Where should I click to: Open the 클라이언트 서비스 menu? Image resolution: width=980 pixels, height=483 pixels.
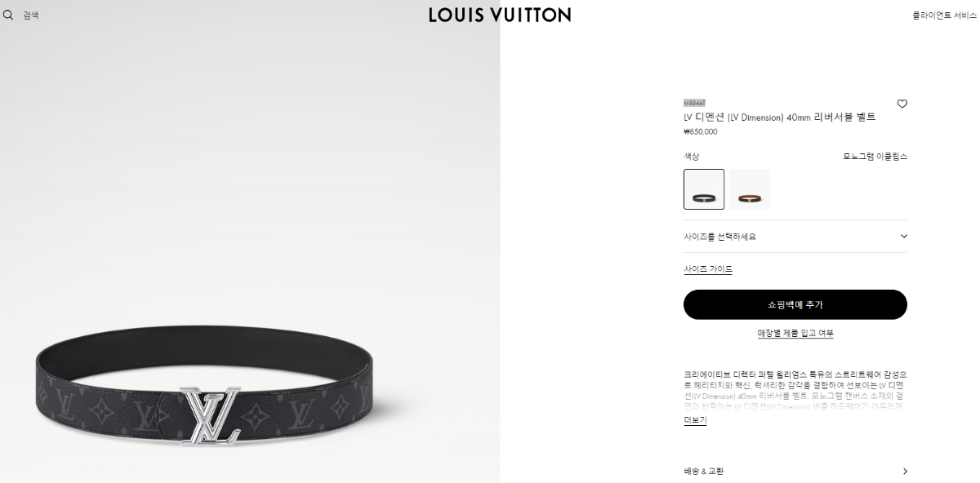[945, 15]
